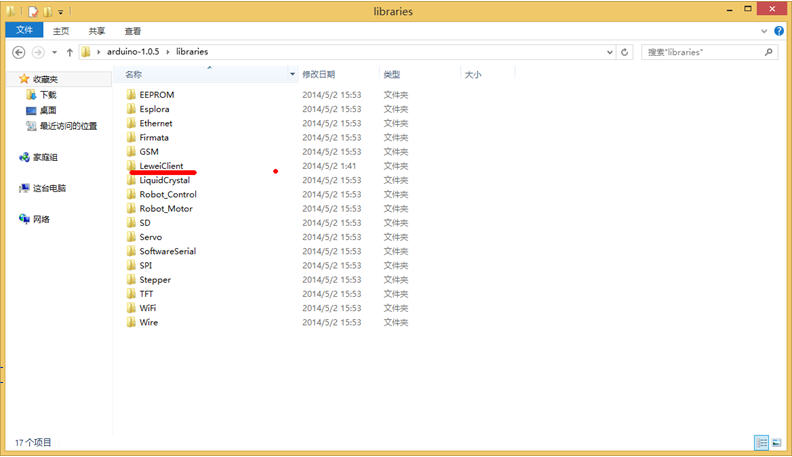Select the SPI folder icon

131,265
